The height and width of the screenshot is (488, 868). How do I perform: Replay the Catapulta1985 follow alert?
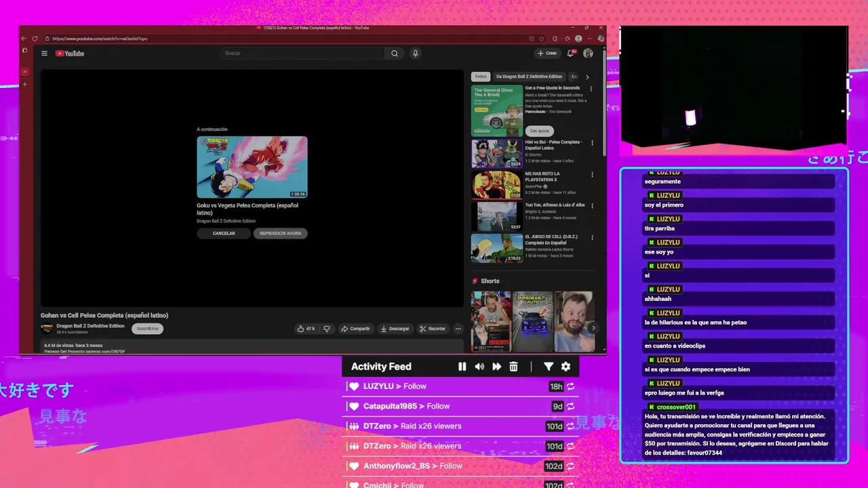tap(571, 406)
